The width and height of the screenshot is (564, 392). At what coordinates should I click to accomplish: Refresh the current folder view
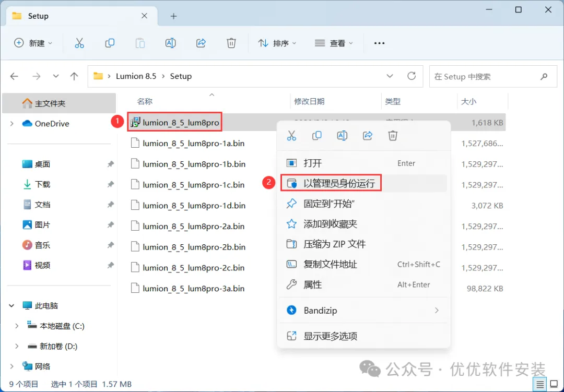tap(412, 76)
